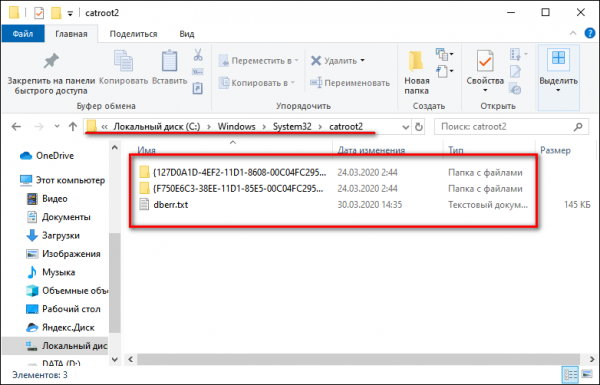
Task: Sort by Дата изменения column header
Action: click(x=371, y=150)
